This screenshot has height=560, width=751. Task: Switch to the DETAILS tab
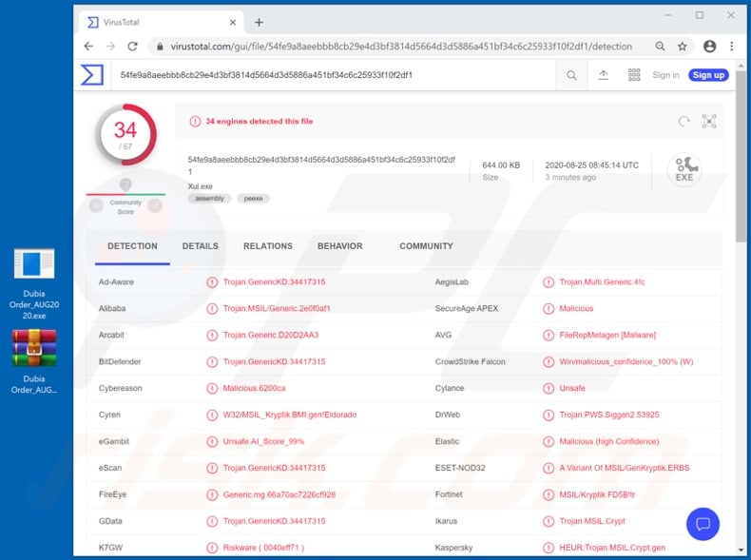point(201,246)
